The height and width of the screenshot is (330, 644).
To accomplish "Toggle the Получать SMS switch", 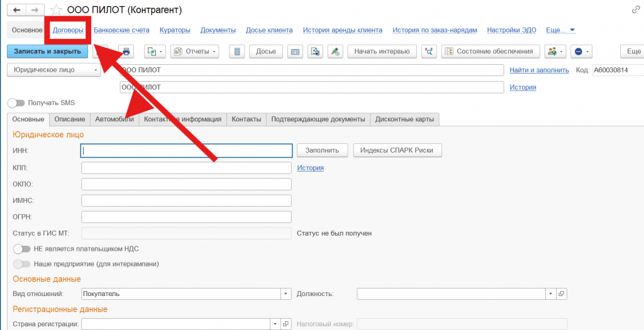I will pyautogui.click(x=16, y=102).
